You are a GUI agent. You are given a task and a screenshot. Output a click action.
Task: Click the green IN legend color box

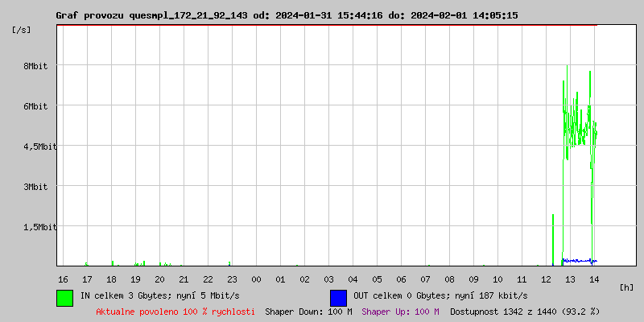65,298
